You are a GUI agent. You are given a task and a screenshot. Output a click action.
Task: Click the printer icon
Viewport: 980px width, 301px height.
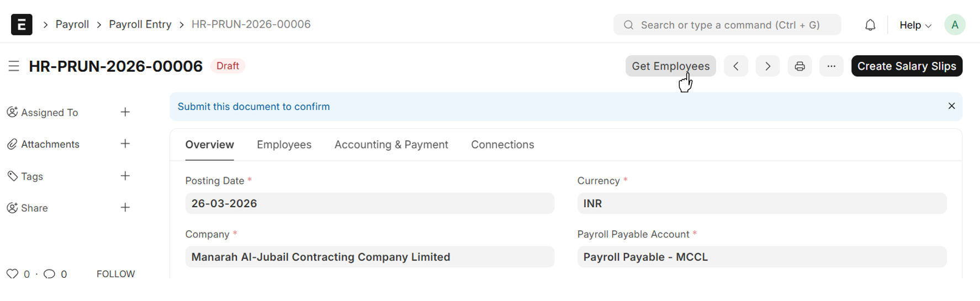(x=799, y=66)
